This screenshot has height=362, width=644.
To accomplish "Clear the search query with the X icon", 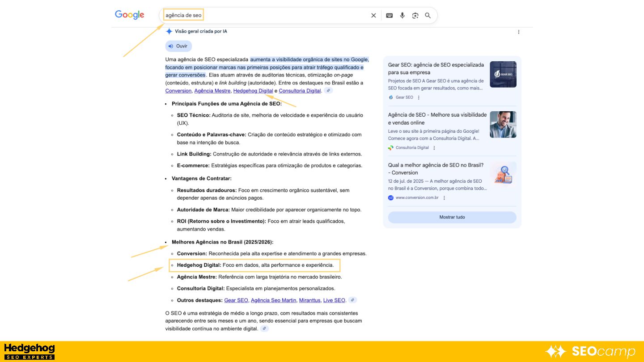I will tap(373, 16).
